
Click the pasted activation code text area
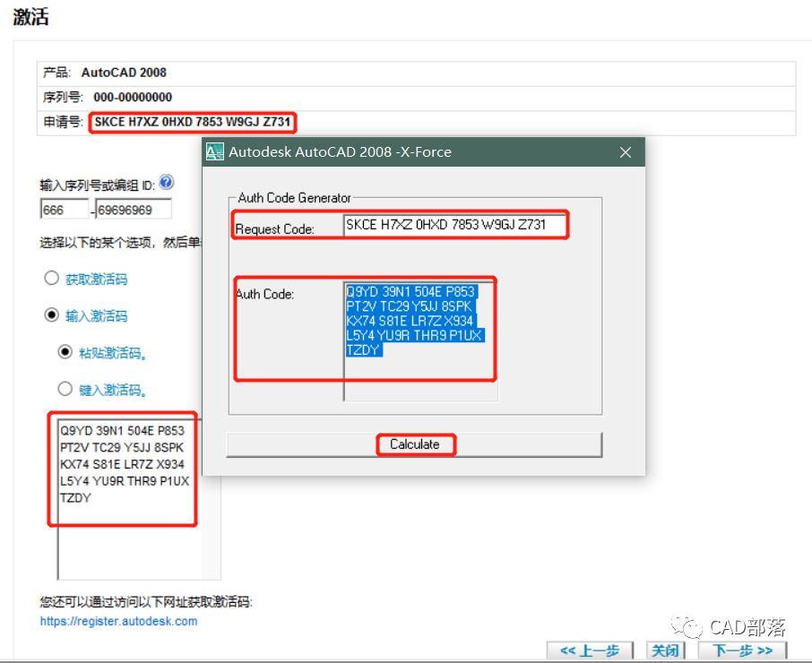click(138, 499)
